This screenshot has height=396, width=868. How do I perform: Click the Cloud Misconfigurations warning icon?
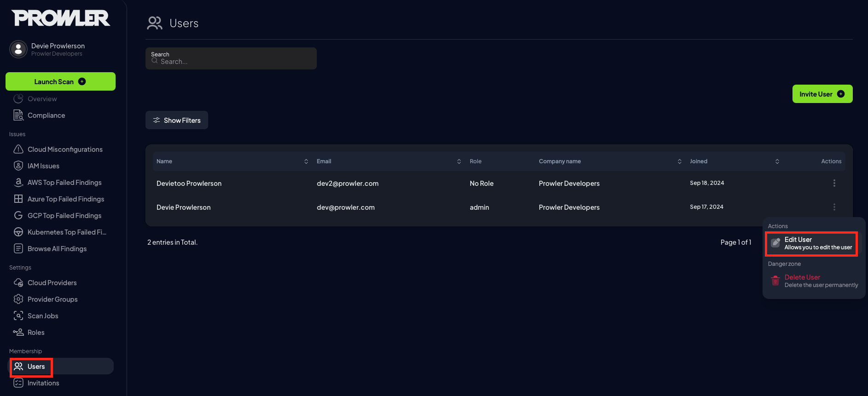pos(18,149)
